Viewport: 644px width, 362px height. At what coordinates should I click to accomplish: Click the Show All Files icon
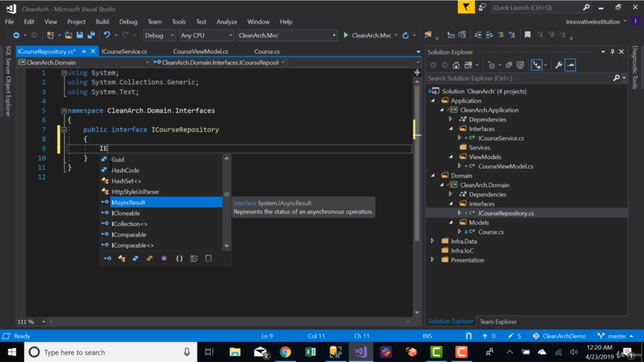[x=520, y=65]
